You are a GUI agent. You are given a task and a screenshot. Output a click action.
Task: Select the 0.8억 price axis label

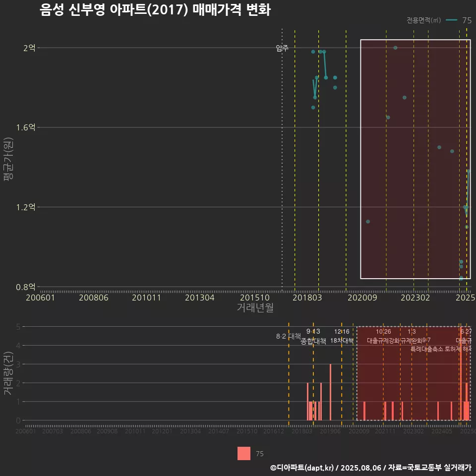coord(26,287)
